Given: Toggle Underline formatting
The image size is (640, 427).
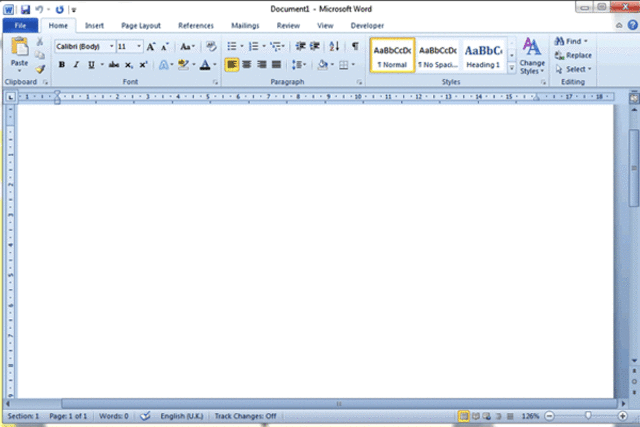Looking at the screenshot, I should [x=91, y=64].
